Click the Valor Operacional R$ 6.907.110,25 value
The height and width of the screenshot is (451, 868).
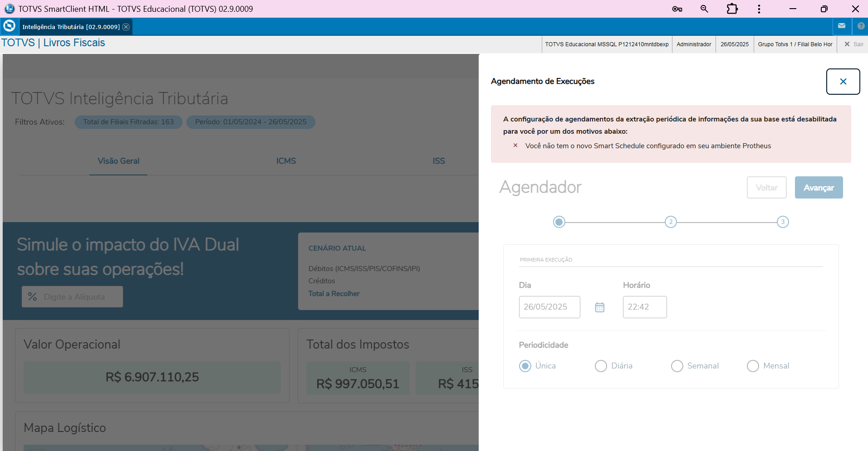coord(152,377)
